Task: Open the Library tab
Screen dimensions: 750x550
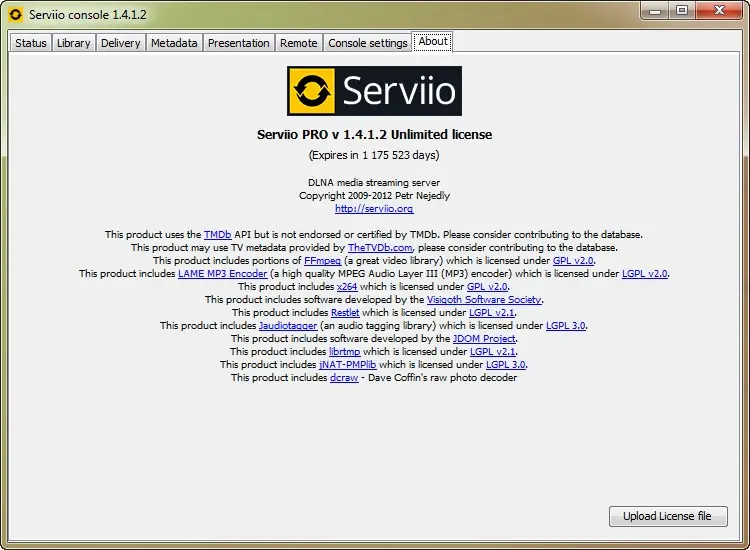Action: (x=74, y=43)
